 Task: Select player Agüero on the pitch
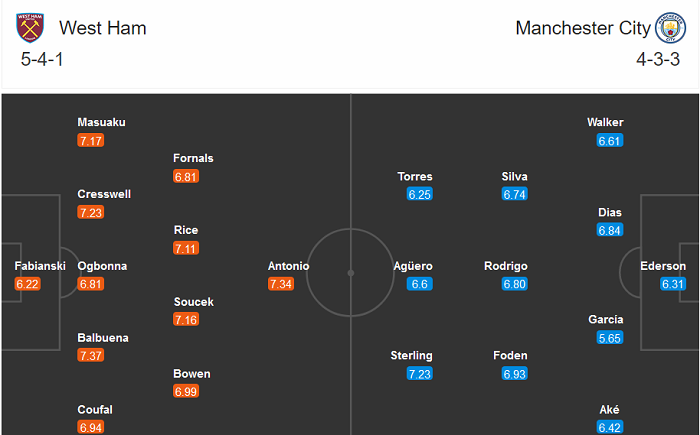pyautogui.click(x=414, y=266)
